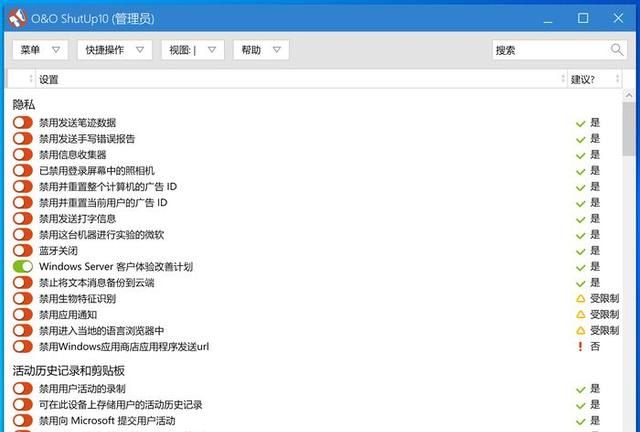The image size is (640, 432).
Task: Open the 视图 dropdown menu
Action: coord(193,50)
